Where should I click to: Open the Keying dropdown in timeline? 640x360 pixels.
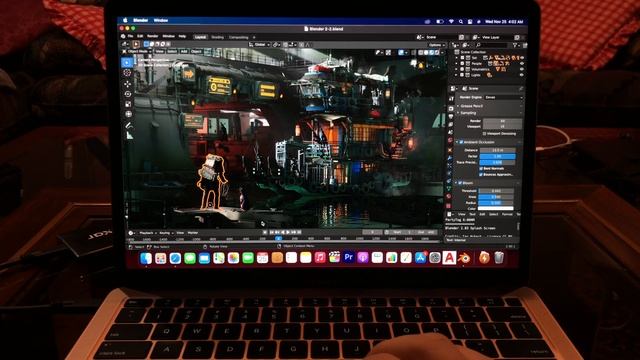166,233
